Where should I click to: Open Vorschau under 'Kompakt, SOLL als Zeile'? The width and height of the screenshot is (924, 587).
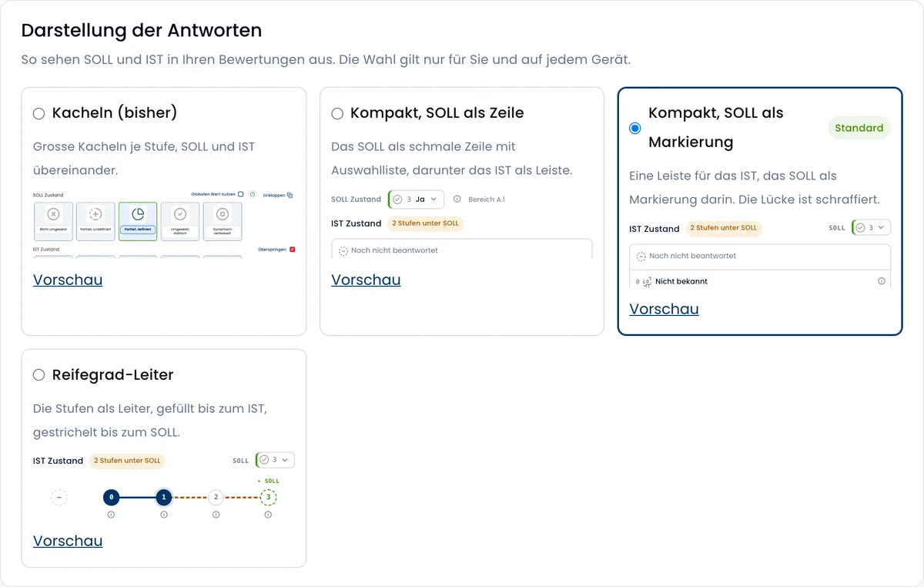coord(366,280)
